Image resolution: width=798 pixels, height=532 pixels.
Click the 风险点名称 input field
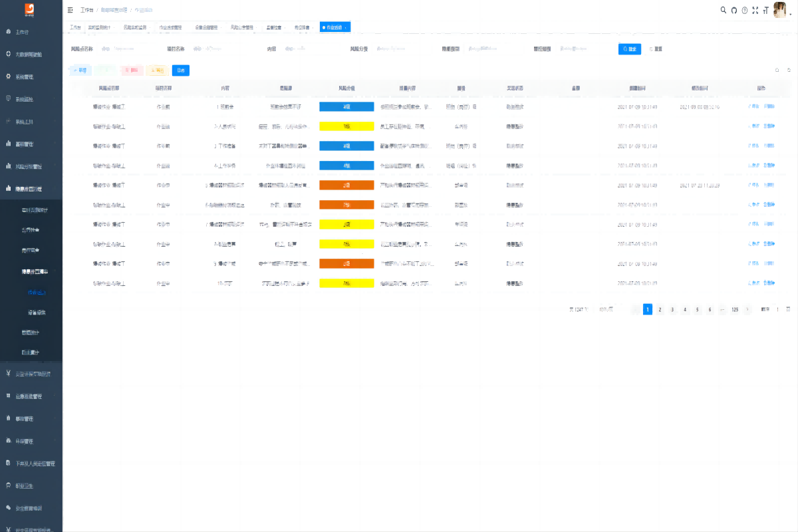tap(126, 49)
